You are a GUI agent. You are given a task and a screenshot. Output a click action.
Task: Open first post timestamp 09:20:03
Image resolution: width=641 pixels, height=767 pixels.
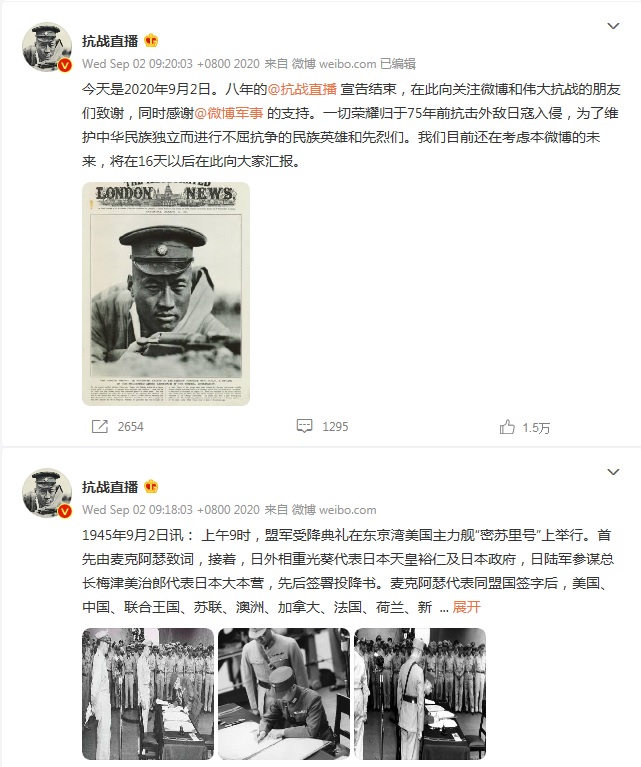[171, 64]
